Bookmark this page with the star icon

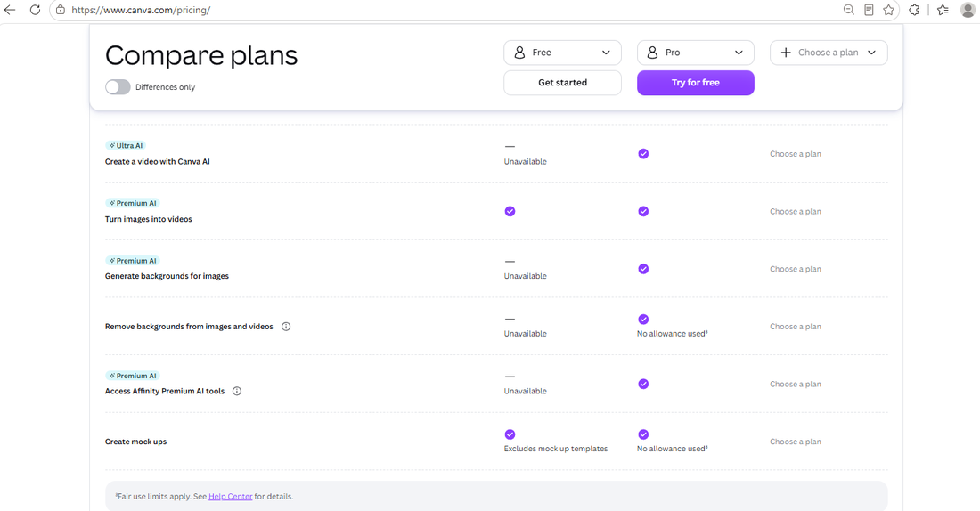point(889,10)
